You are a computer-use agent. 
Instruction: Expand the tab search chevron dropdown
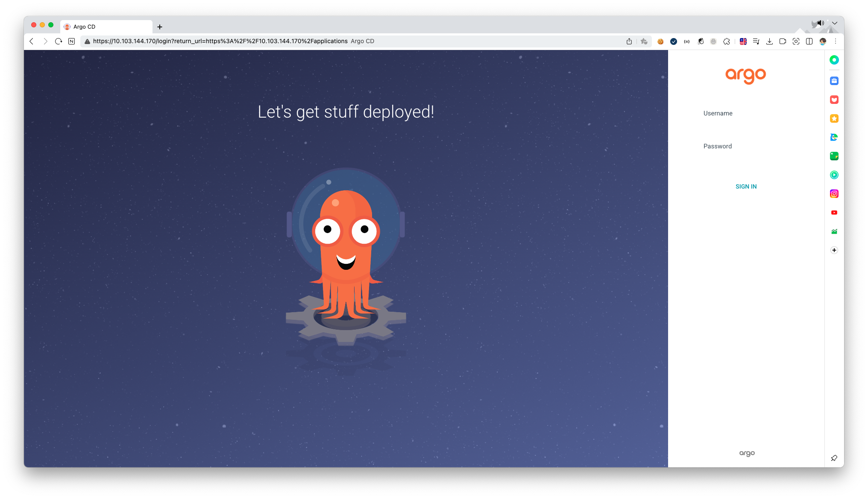coord(834,23)
